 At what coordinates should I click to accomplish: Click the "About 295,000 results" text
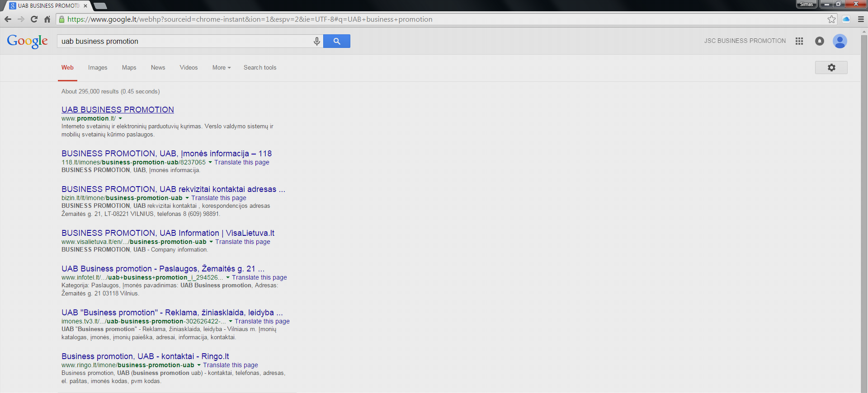click(x=90, y=91)
